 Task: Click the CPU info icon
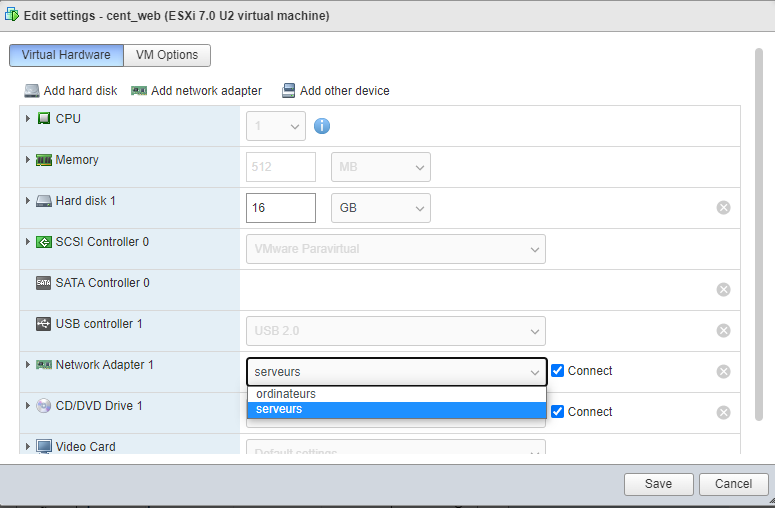pos(322,126)
